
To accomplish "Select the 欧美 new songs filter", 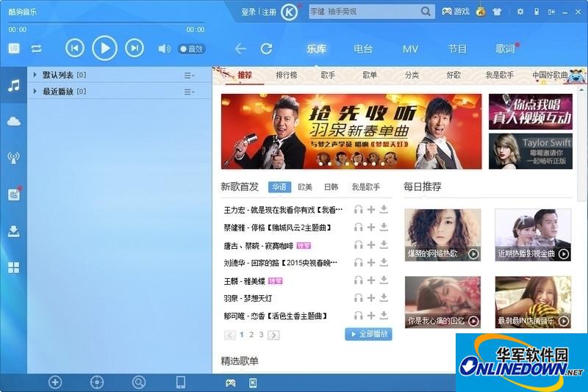I will [x=305, y=187].
